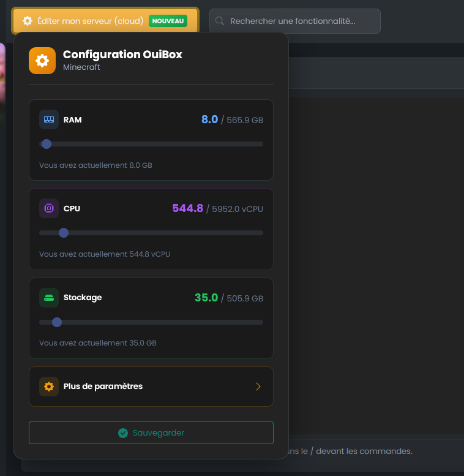
Task: Click the checkmark icon in Sauvegarder button
Action: pos(123,433)
